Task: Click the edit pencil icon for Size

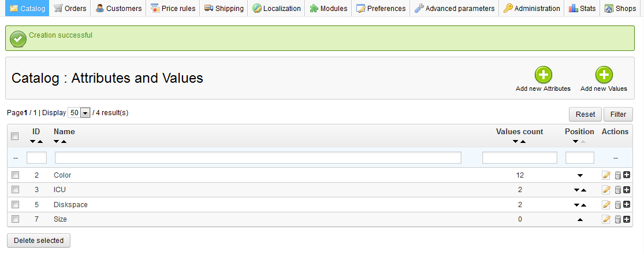Action: (x=606, y=219)
